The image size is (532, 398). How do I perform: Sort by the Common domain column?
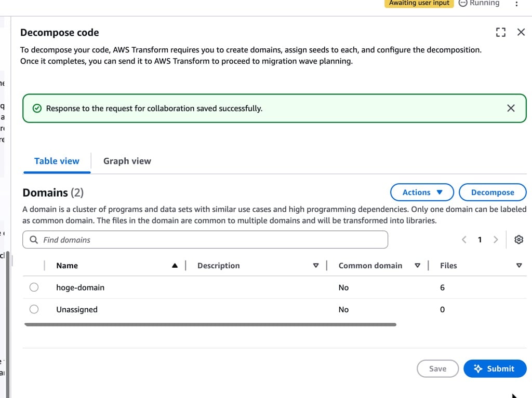coord(417,266)
